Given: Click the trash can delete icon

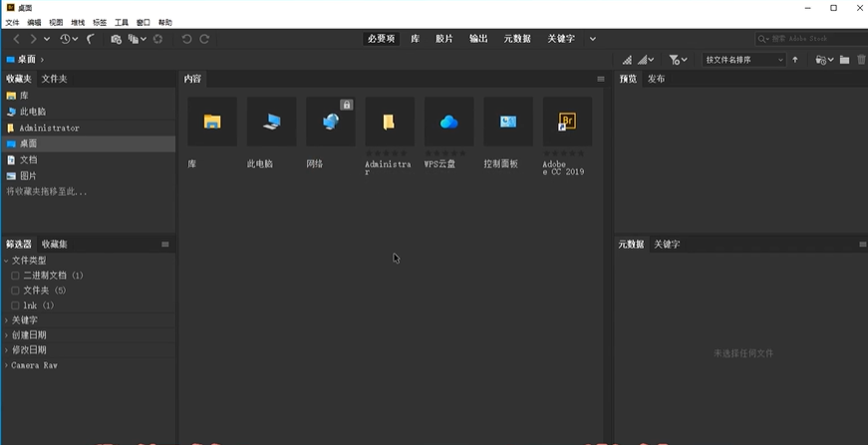Looking at the screenshot, I should point(861,60).
